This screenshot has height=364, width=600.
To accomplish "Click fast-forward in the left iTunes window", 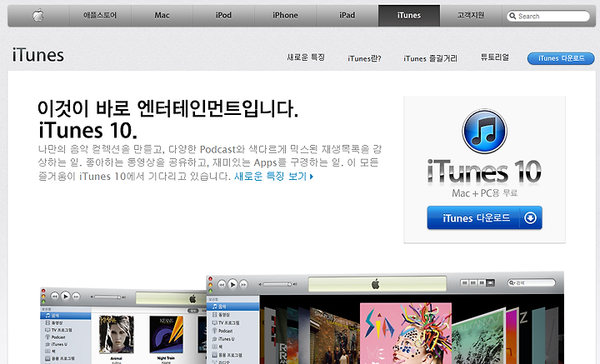I will click(76, 296).
